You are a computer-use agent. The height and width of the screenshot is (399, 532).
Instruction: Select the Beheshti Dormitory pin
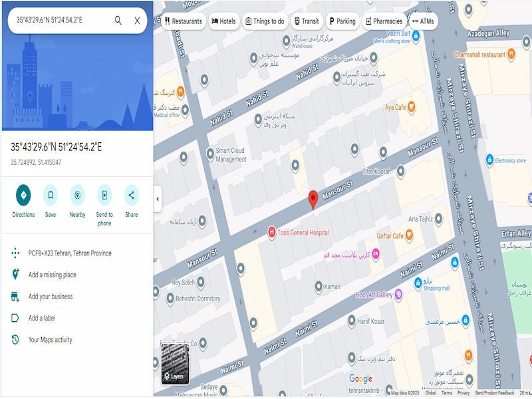170,299
